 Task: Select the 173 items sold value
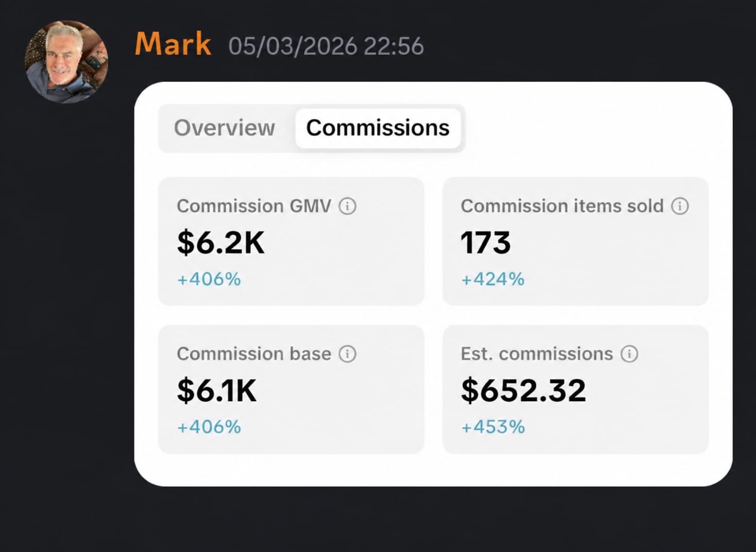pyautogui.click(x=485, y=243)
